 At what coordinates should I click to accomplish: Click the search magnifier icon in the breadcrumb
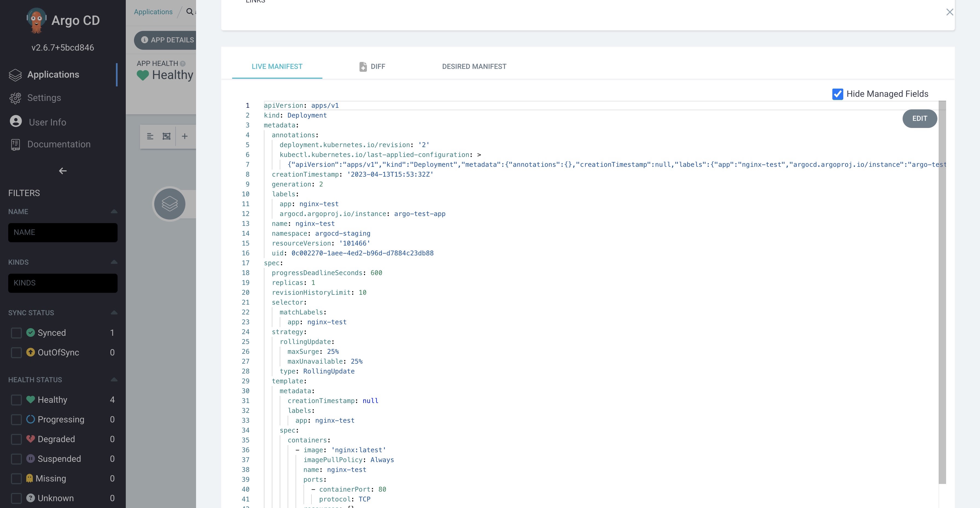click(x=189, y=12)
